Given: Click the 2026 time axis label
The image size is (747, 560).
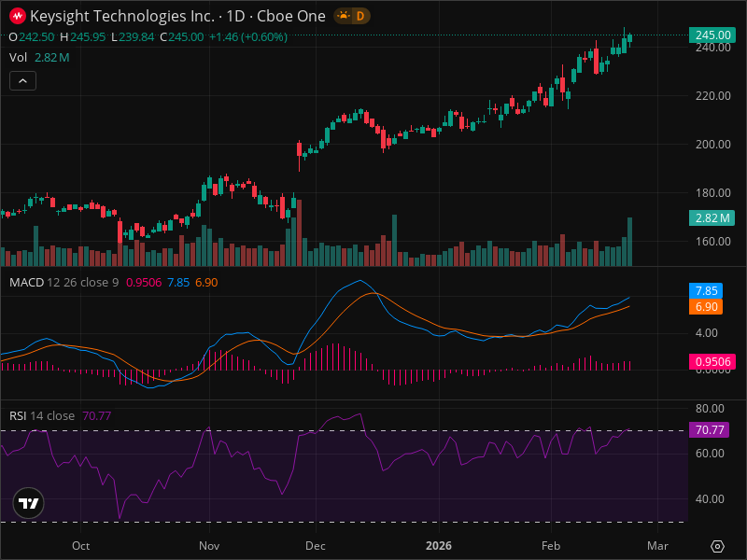Looking at the screenshot, I should 438,546.
